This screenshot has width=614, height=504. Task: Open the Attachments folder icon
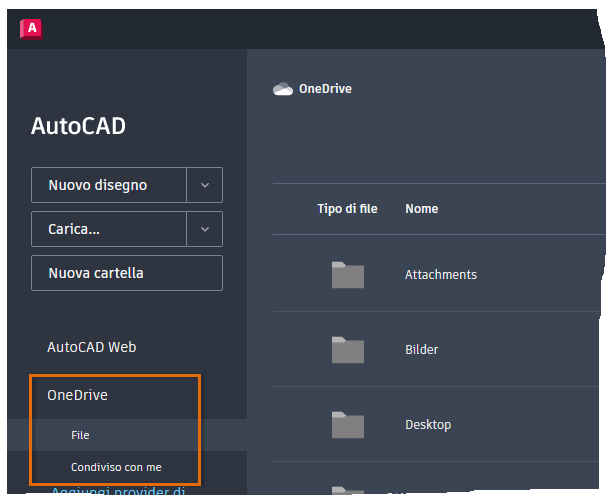pos(348,275)
